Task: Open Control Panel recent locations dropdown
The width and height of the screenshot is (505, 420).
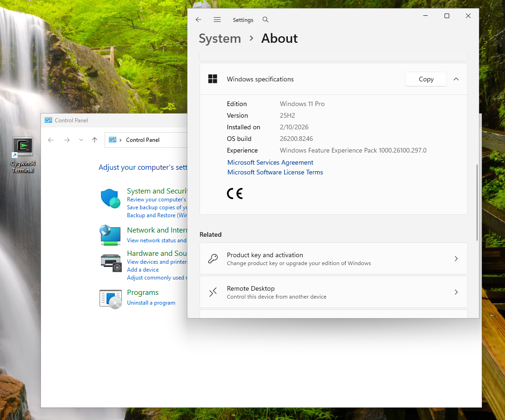Action: 81,140
